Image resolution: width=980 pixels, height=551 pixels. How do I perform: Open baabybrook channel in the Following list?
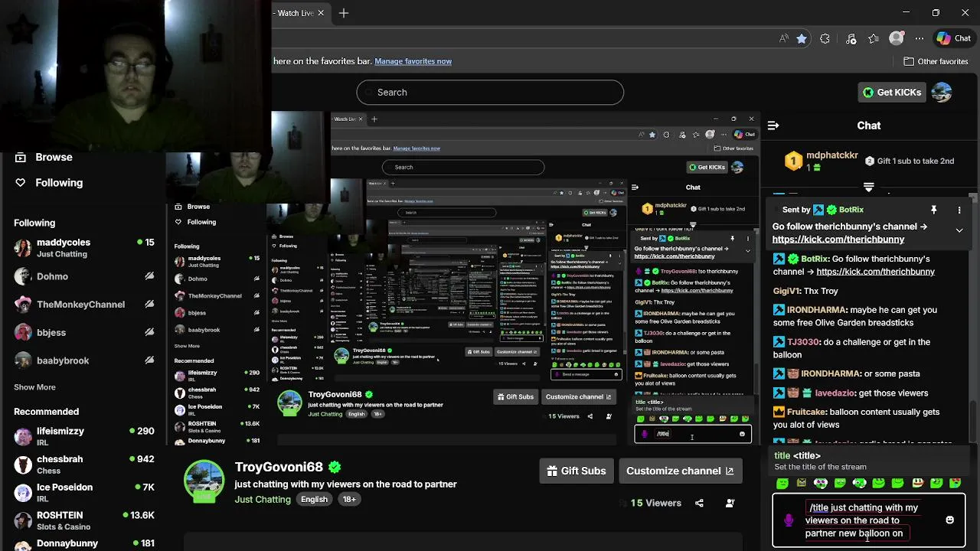[84, 360]
